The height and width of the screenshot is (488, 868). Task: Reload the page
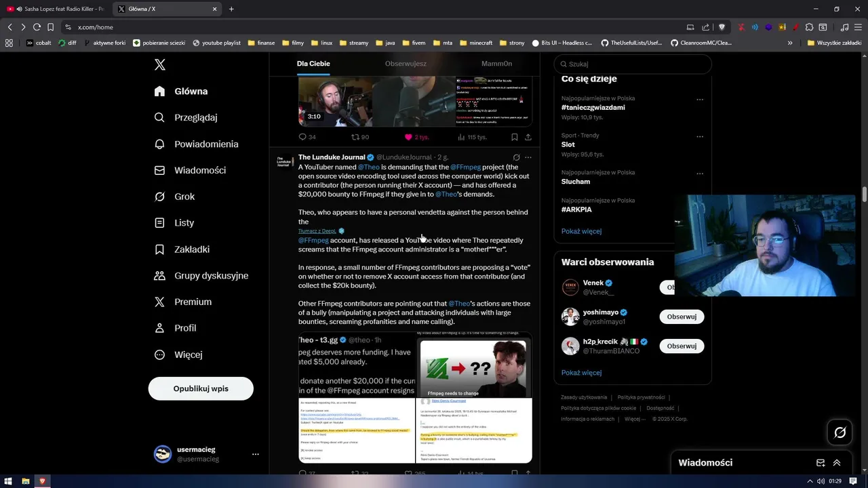click(37, 27)
